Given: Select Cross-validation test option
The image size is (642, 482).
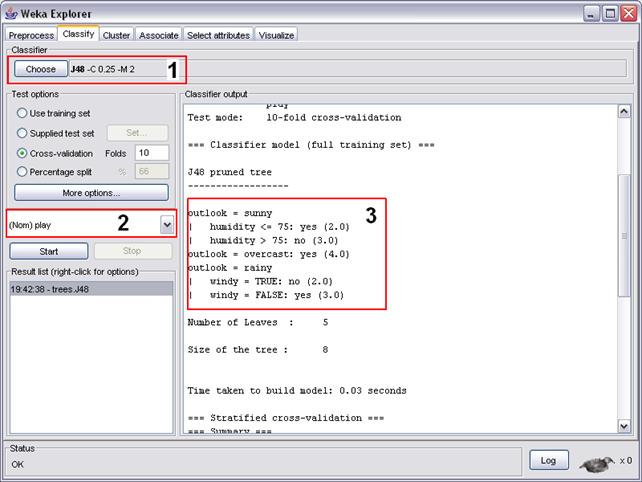Looking at the screenshot, I should coord(21,153).
